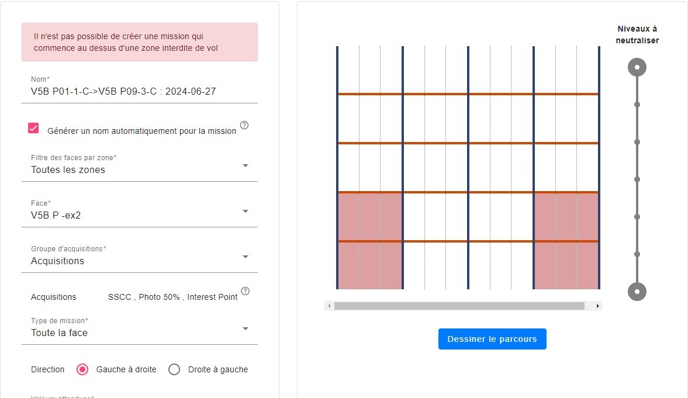The image size is (688, 398).
Task: Click the bottom-left red forbidden zone cell
Action: pyautogui.click(x=370, y=265)
